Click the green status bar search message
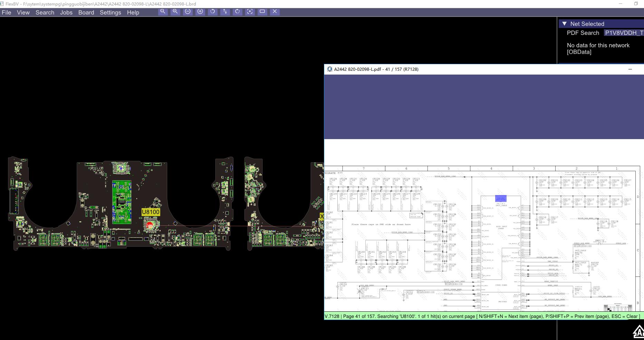This screenshot has height=340, width=644. 482,316
